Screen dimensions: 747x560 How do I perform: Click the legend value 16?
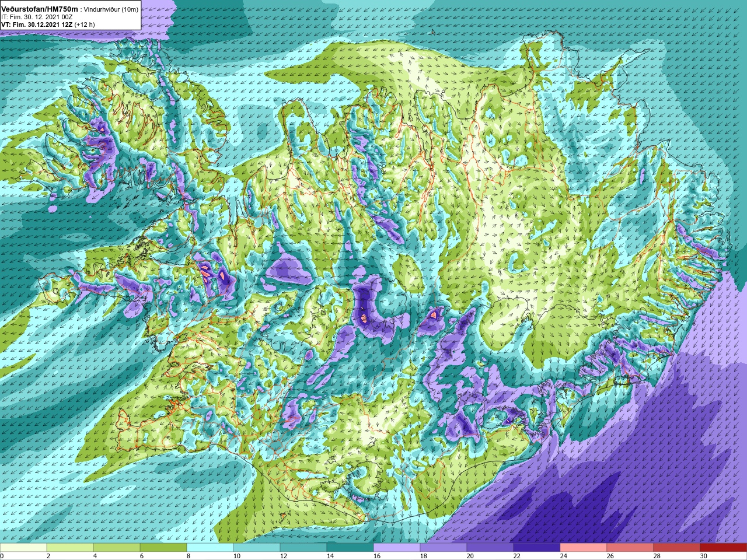tap(377, 556)
